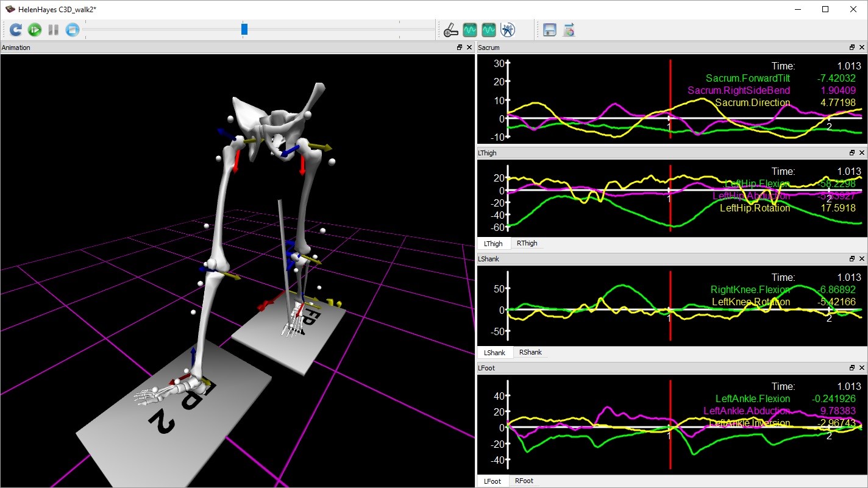Screen dimensions: 868x488
Task: Click the playback timeline slider handle
Action: [244, 29]
